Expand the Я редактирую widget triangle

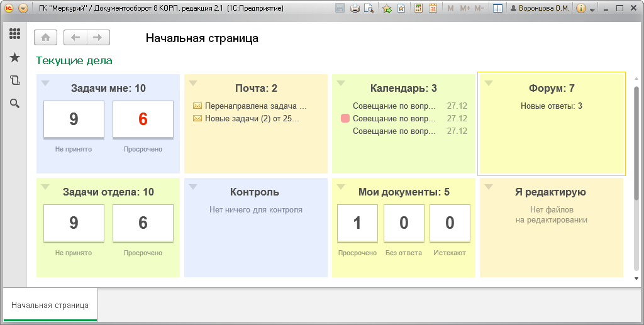click(488, 187)
